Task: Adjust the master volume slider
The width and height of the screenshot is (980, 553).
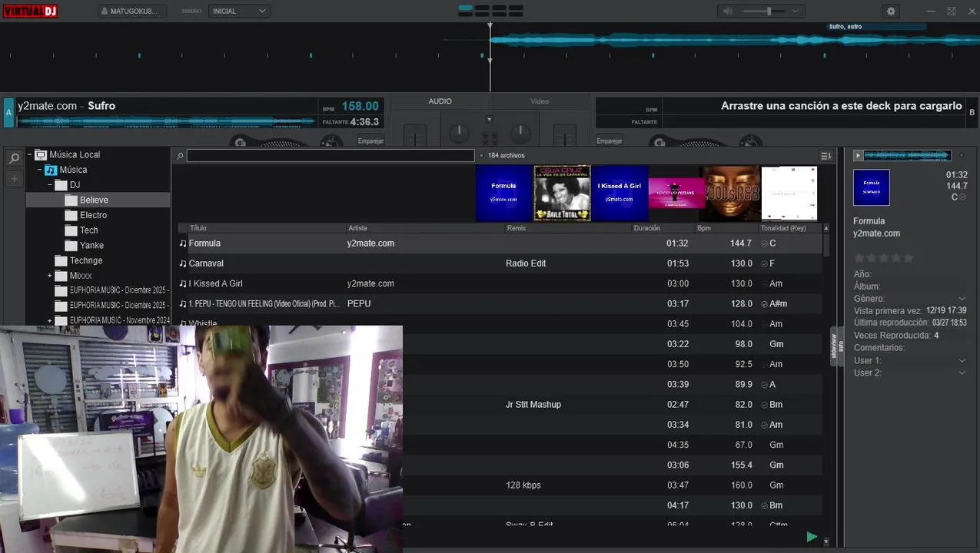Action: click(763, 11)
